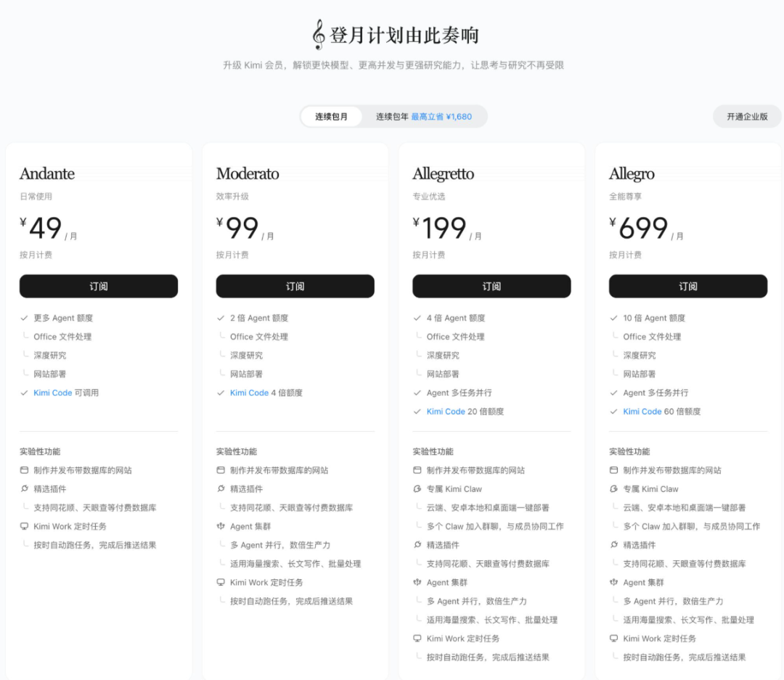Click the treble clef icon in heading
The height and width of the screenshot is (680, 784).
(x=319, y=35)
